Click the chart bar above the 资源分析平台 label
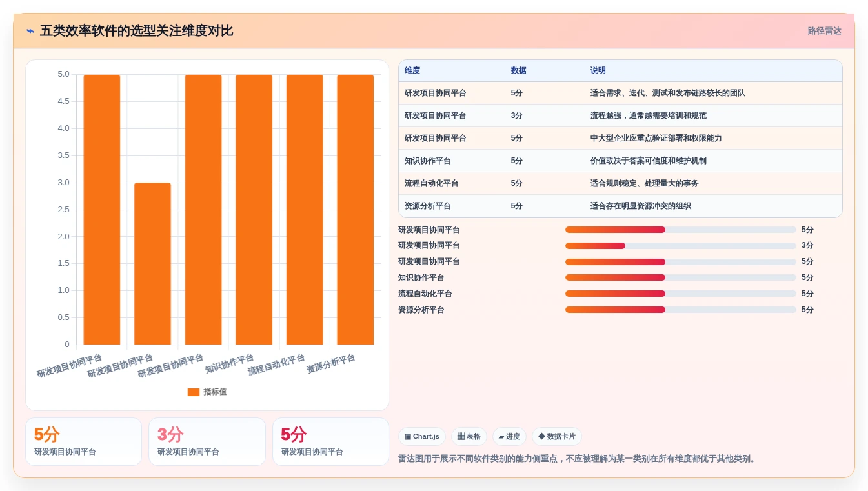This screenshot has width=868, height=491. click(x=355, y=210)
